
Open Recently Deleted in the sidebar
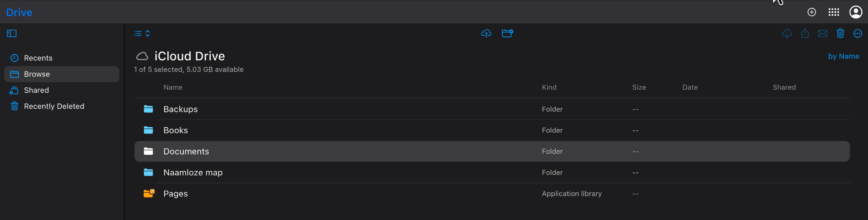pos(54,106)
